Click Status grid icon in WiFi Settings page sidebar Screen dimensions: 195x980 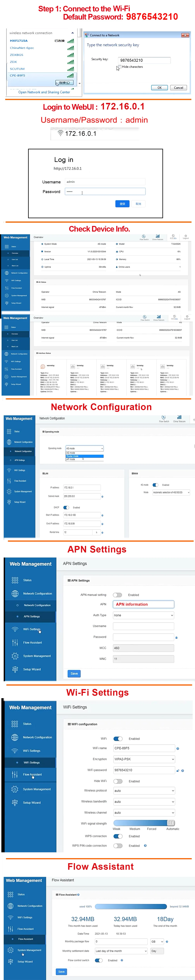pyautogui.click(x=15, y=724)
